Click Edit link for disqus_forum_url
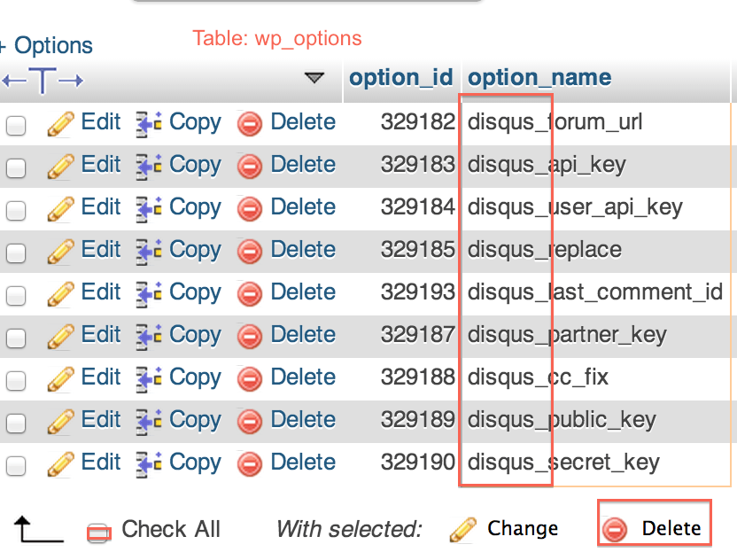737x560 pixels. click(x=101, y=121)
